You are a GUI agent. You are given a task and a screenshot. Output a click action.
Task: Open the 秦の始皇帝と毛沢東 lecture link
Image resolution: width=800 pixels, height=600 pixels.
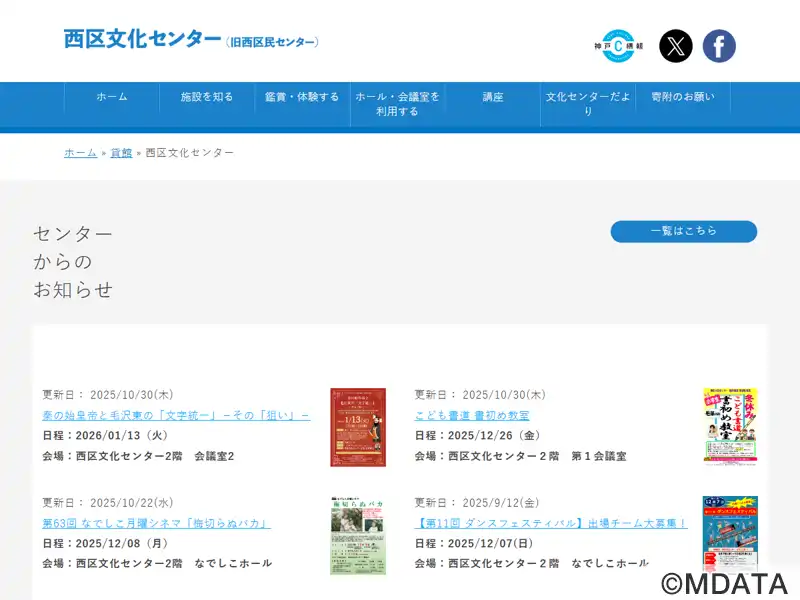[176, 415]
